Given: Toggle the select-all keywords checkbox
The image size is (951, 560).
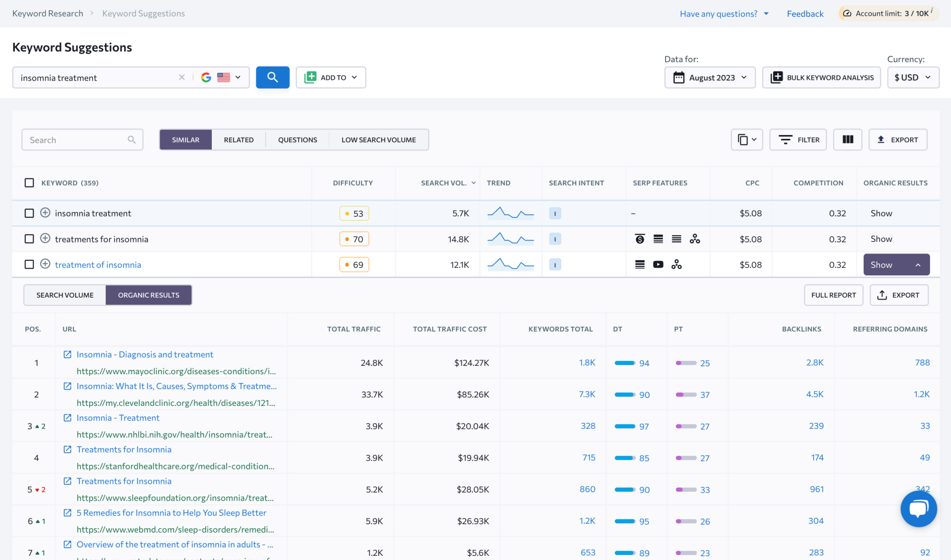Looking at the screenshot, I should coord(29,182).
